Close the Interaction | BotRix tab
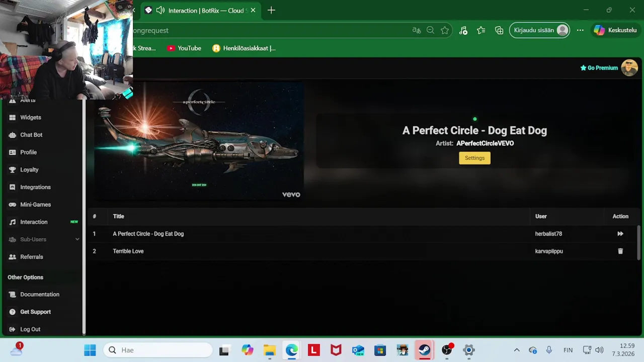 [253, 10]
